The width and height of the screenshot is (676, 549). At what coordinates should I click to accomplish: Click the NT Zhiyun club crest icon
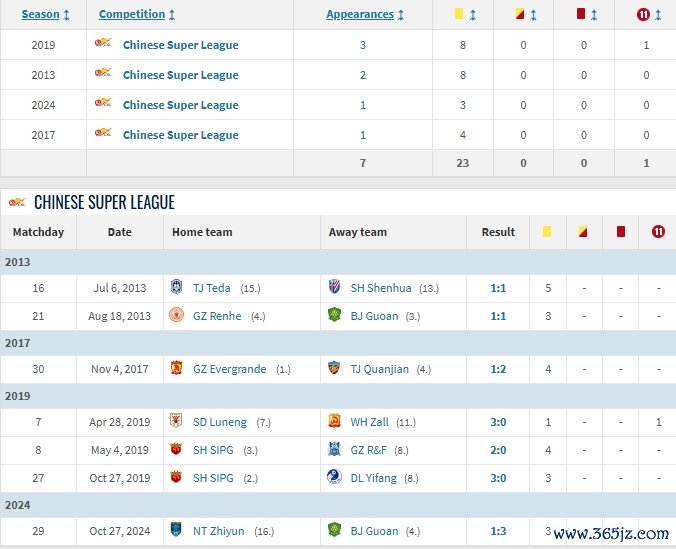click(x=177, y=531)
